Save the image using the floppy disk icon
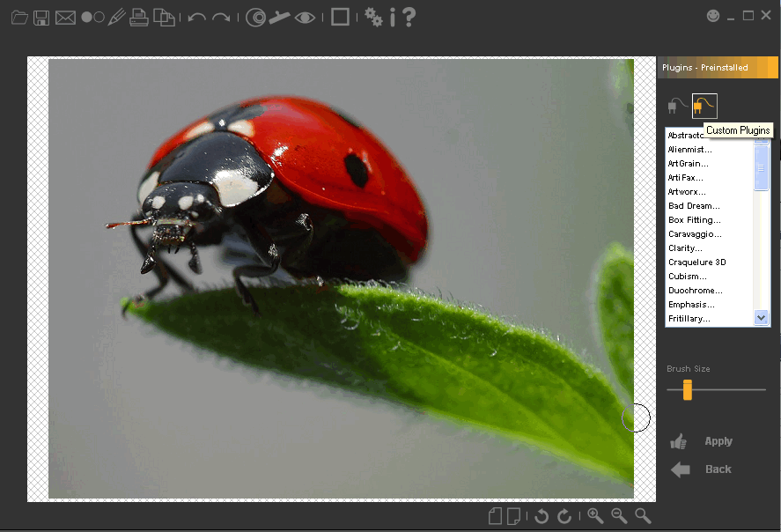 [41, 18]
